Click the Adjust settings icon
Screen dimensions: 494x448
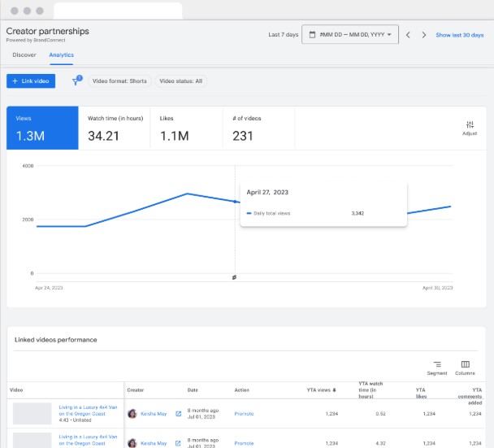pyautogui.click(x=470, y=127)
